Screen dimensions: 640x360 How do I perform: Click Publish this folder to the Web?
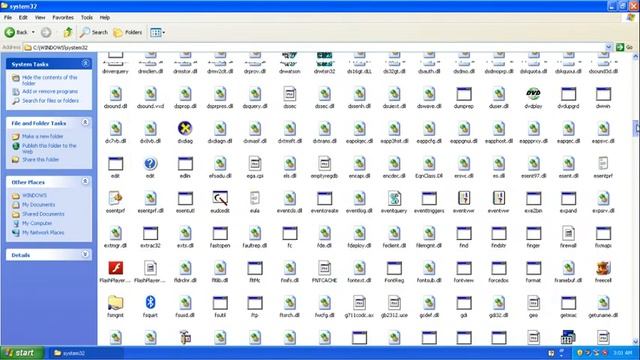coord(49,148)
